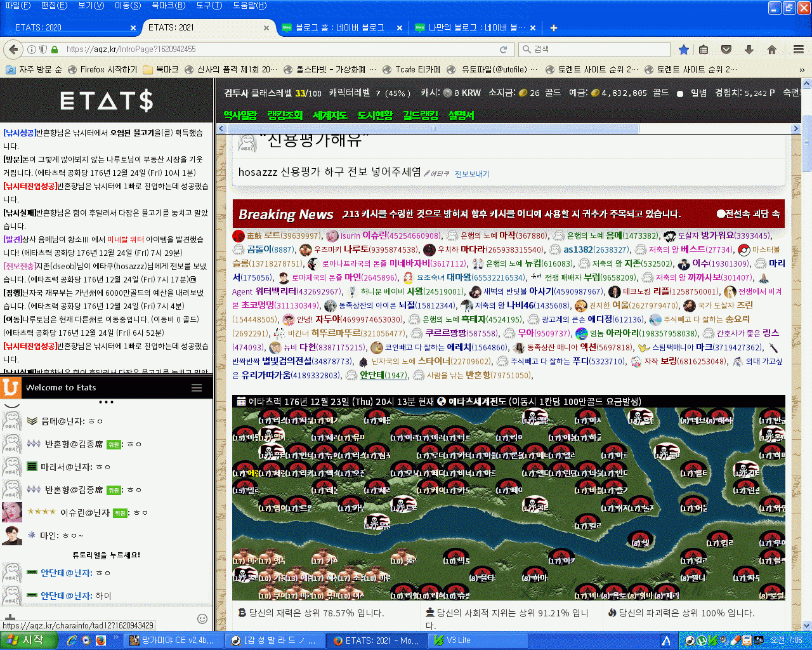Click the 에타스세계전도 globe icon
This screenshot has height=650, width=812.
coord(442,401)
